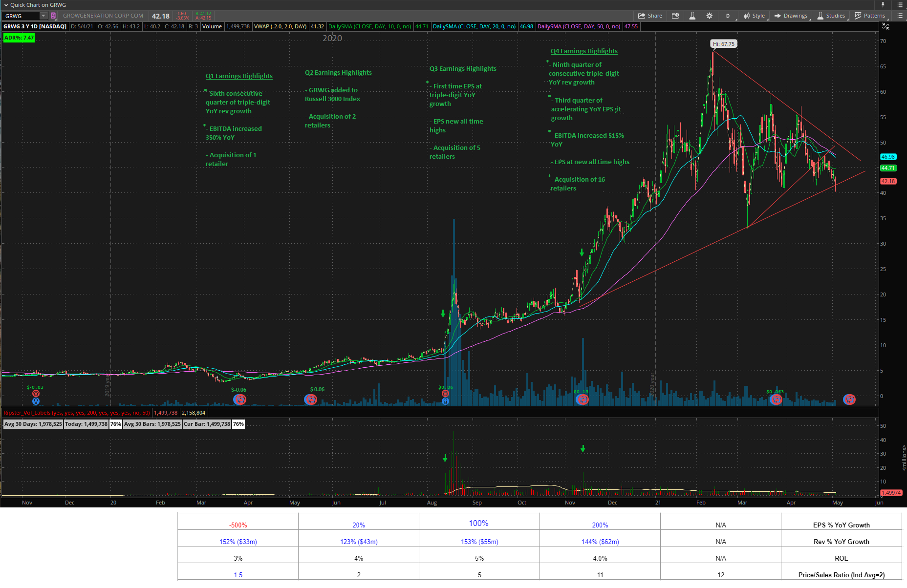907x588 pixels.
Task: Click the purple symbol link number 9 badge
Action: [x=53, y=16]
